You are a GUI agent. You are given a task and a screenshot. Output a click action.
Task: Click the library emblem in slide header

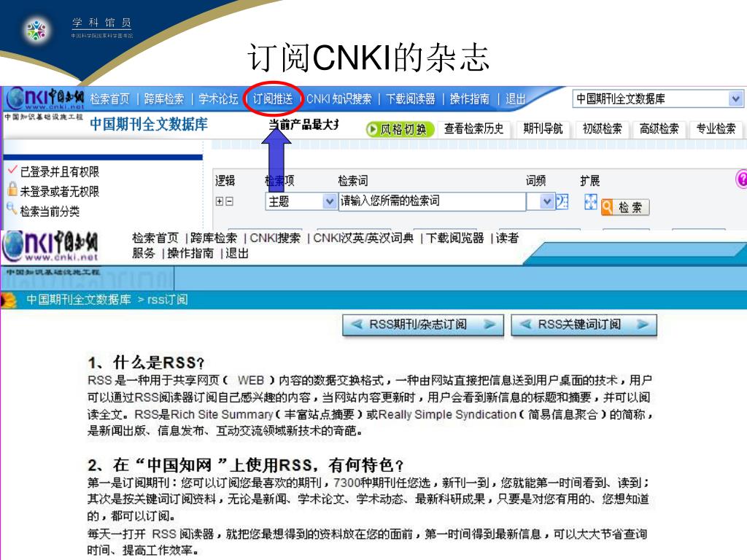[36, 31]
